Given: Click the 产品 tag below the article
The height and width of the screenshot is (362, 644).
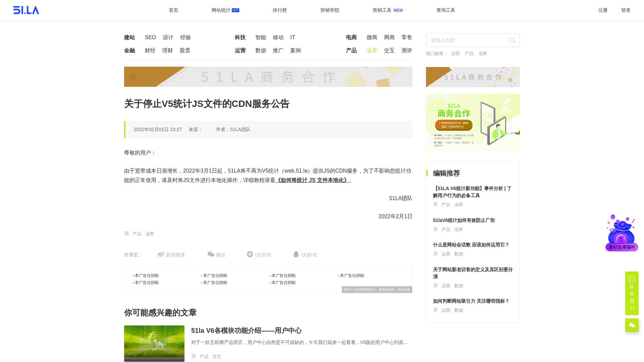Looking at the screenshot, I should 137,234.
